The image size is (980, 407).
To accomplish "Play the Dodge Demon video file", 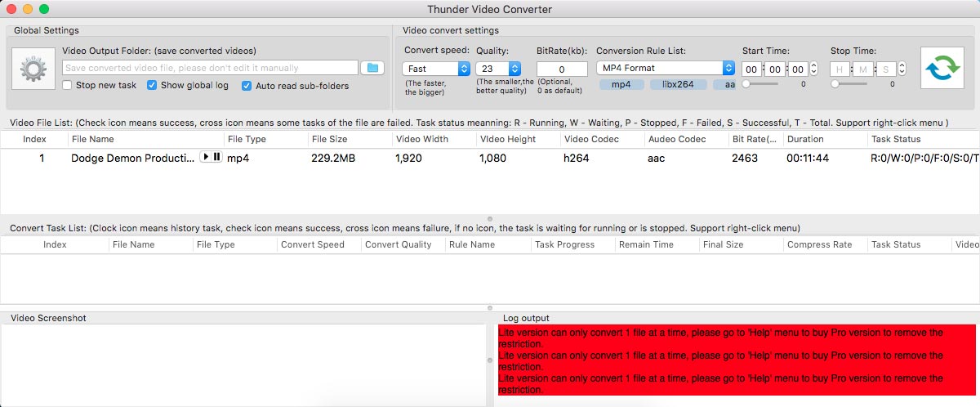I will pyautogui.click(x=206, y=157).
